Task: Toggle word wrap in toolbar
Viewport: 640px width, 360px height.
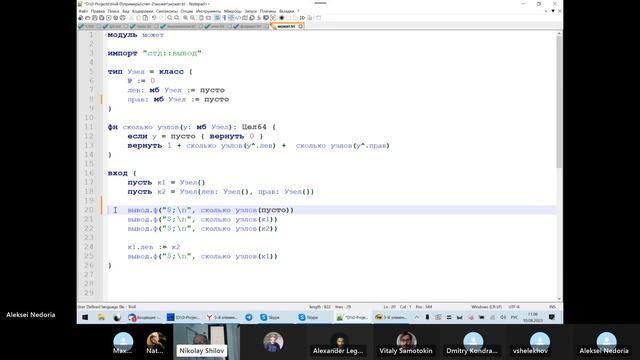Action: point(218,18)
